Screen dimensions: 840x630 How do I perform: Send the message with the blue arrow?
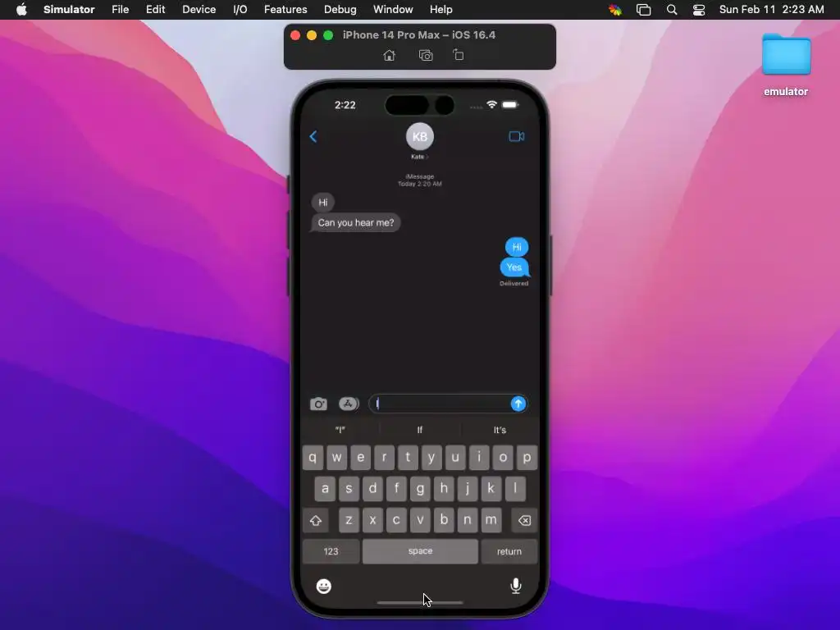point(518,404)
